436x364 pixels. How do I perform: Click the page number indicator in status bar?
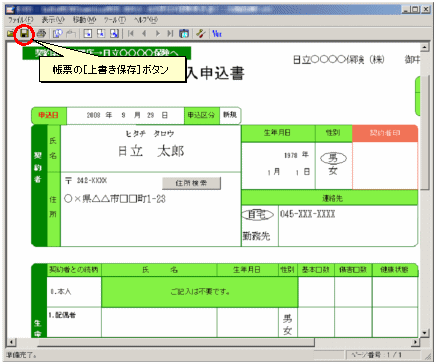click(x=377, y=355)
